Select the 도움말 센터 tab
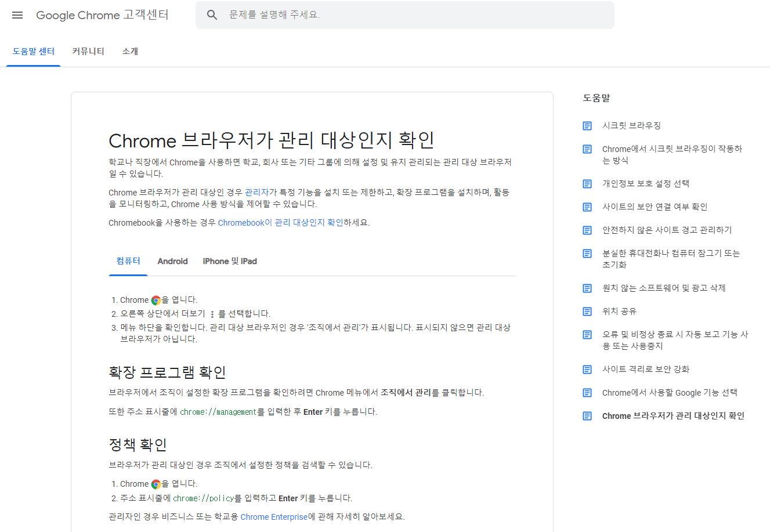The image size is (770, 532). coord(34,52)
